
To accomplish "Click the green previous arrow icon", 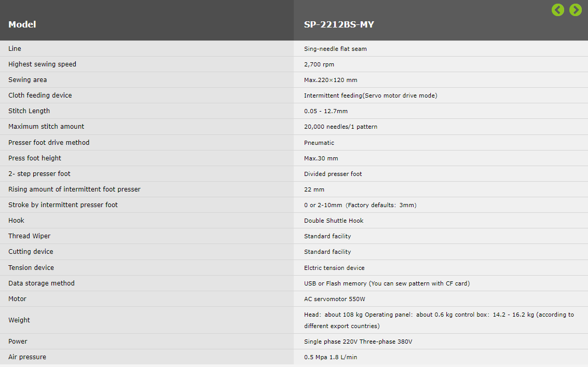I will [557, 10].
